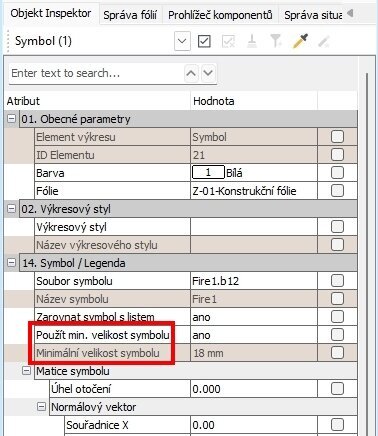
Task: Click the Fire1 symbol name value
Action: [204, 299]
